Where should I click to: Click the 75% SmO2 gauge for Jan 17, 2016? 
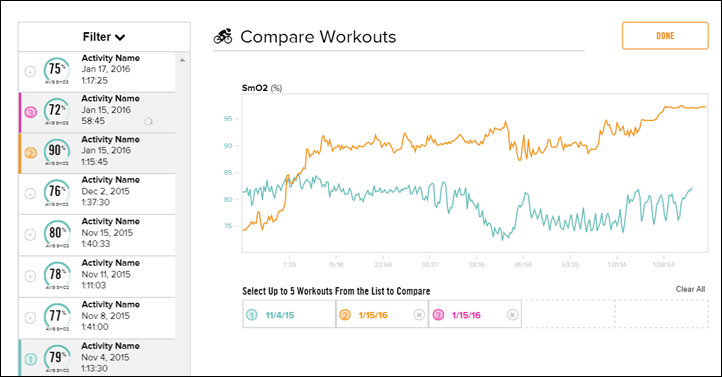57,70
